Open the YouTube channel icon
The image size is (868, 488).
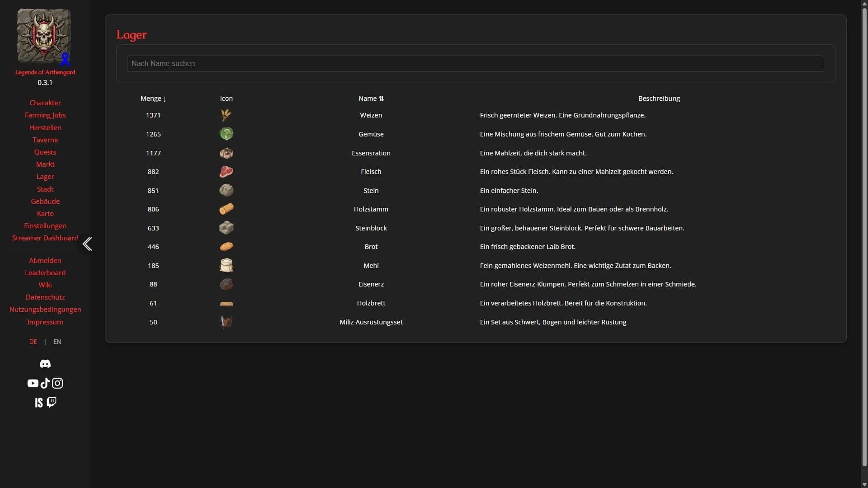pos(33,383)
